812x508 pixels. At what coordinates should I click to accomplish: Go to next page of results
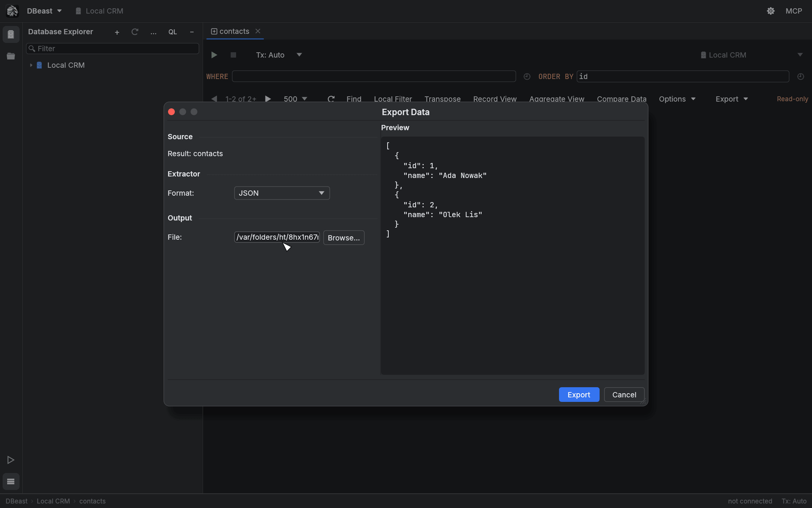point(268,99)
